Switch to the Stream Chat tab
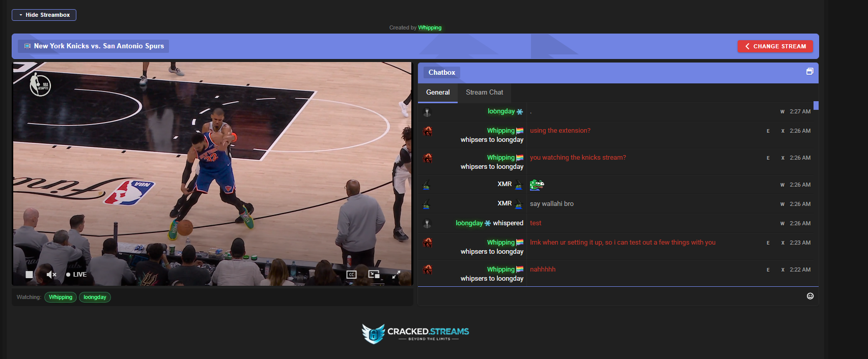 click(484, 93)
